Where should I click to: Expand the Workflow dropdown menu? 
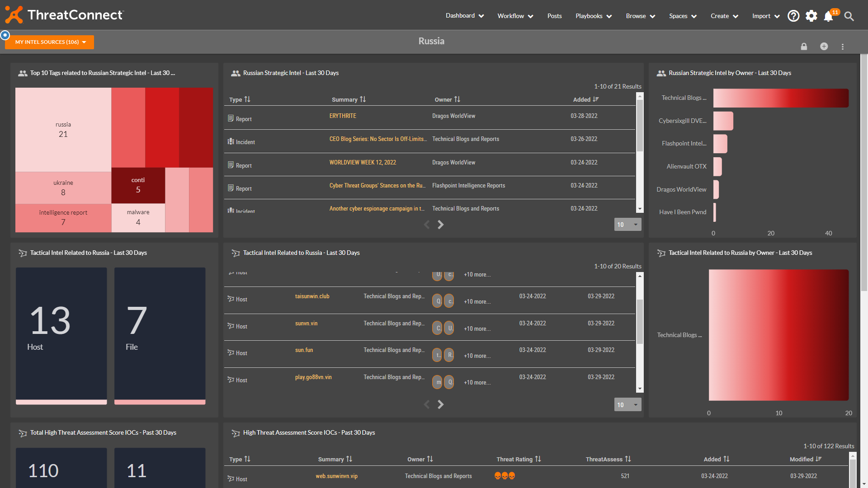click(x=514, y=15)
